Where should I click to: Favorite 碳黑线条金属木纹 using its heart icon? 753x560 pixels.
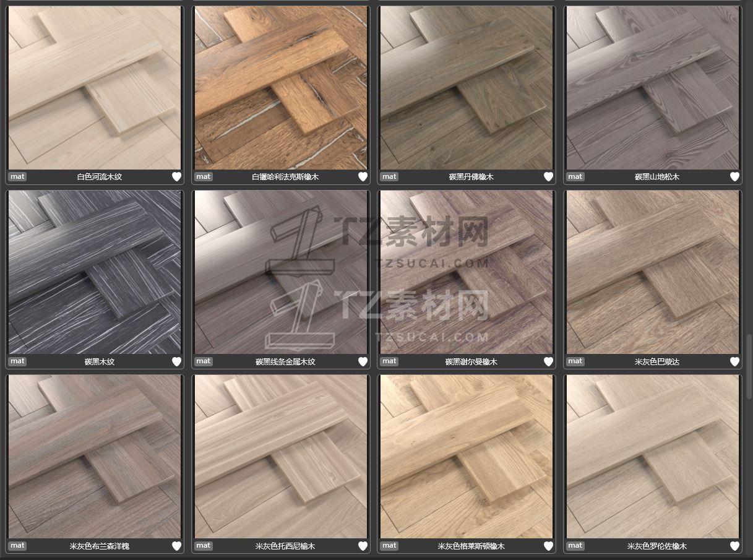click(363, 361)
